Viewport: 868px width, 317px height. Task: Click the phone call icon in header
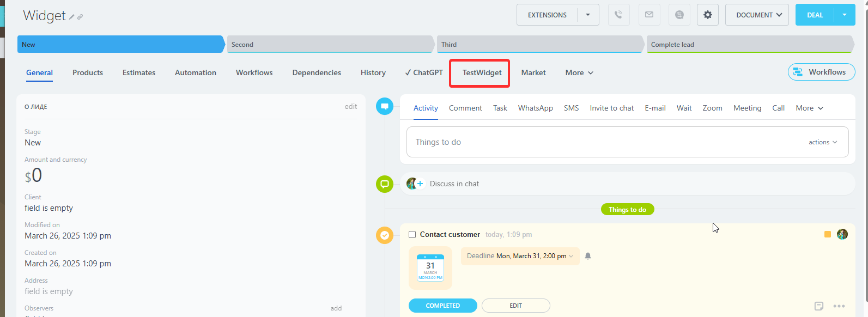point(618,15)
